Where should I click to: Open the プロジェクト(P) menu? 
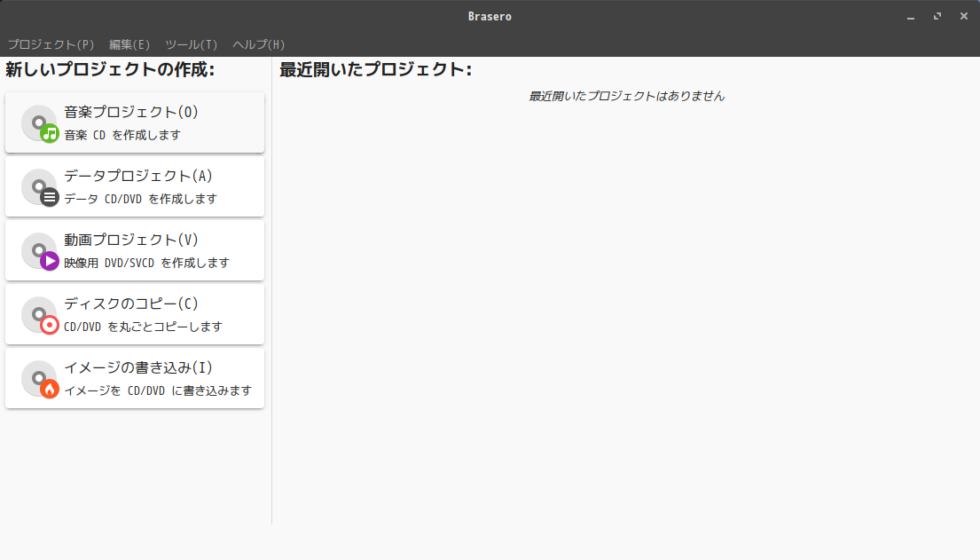coord(51,44)
